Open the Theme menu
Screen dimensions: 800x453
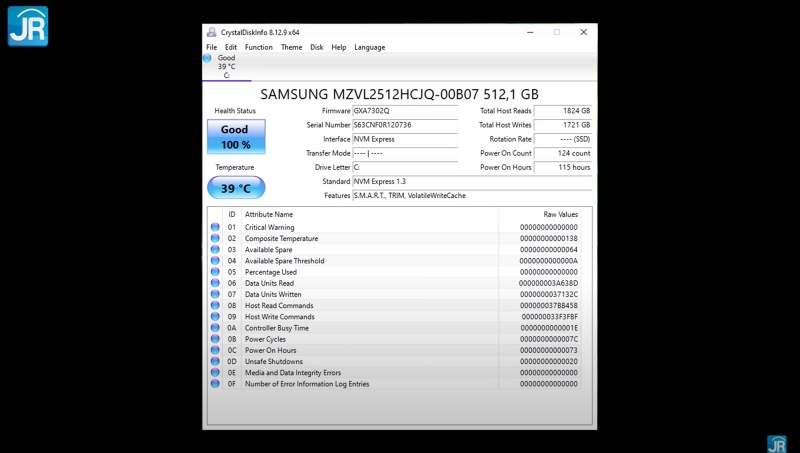point(291,47)
